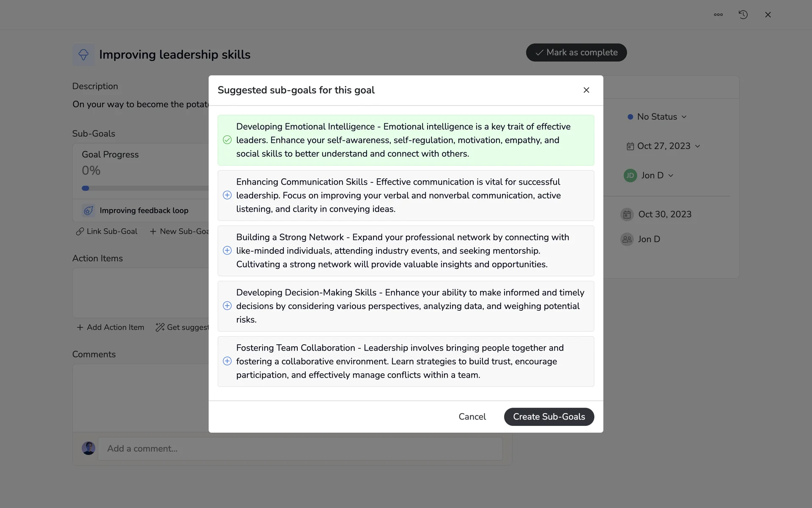The width and height of the screenshot is (812, 508).
Task: Expand the Oct 27, 2023 date dropdown
Action: point(663,146)
